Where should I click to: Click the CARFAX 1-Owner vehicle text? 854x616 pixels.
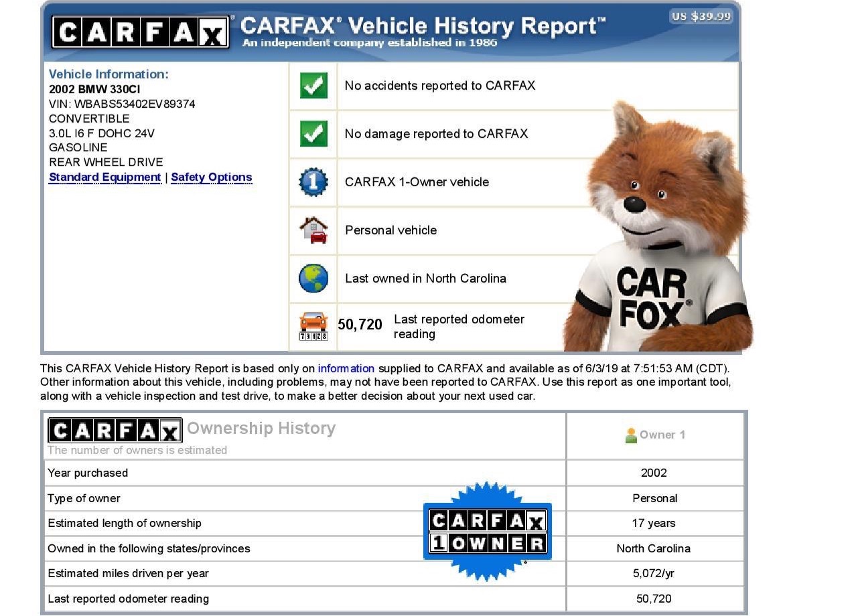coord(417,182)
